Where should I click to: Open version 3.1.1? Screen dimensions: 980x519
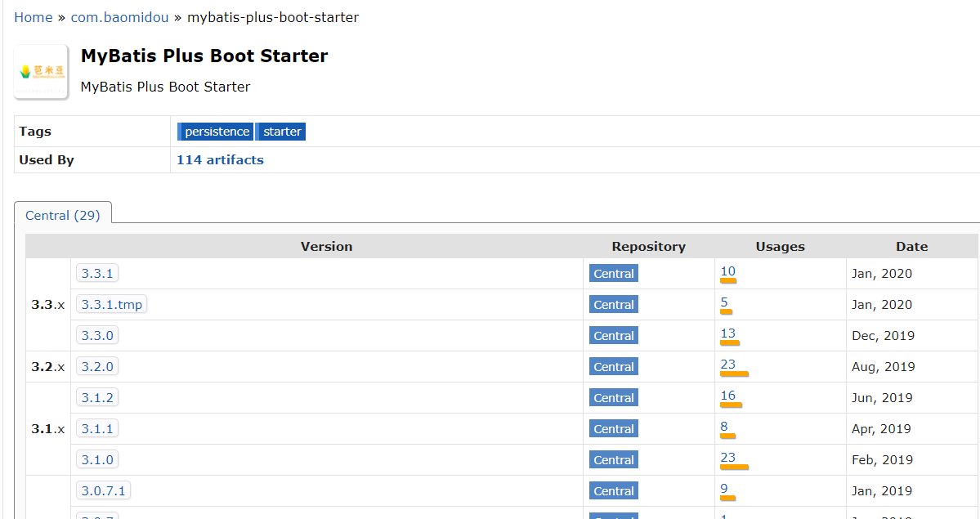[97, 429]
